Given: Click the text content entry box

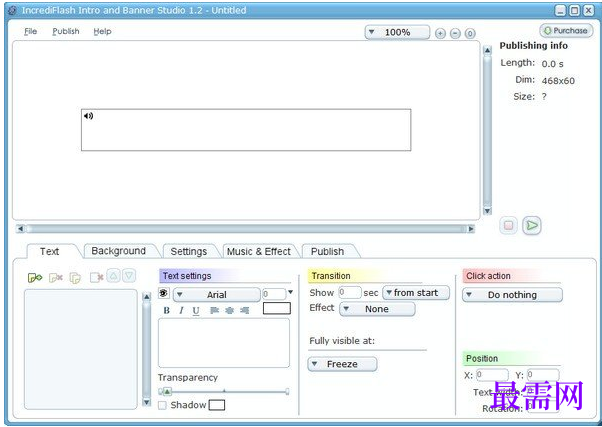Looking at the screenshot, I should click(x=224, y=343).
